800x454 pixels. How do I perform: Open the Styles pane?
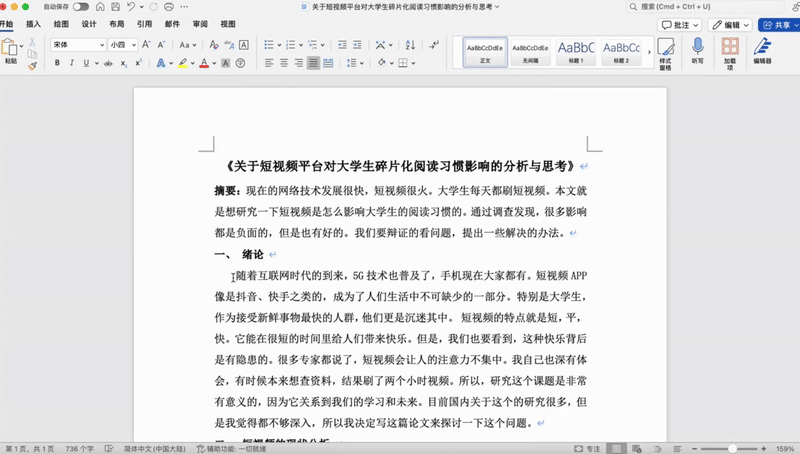(x=665, y=54)
